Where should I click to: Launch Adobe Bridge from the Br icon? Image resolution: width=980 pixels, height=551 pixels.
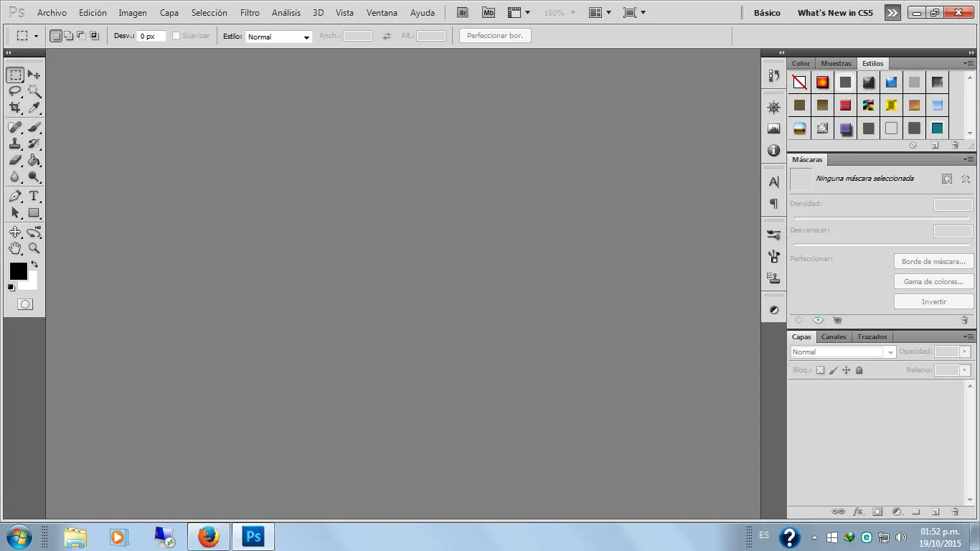463,13
